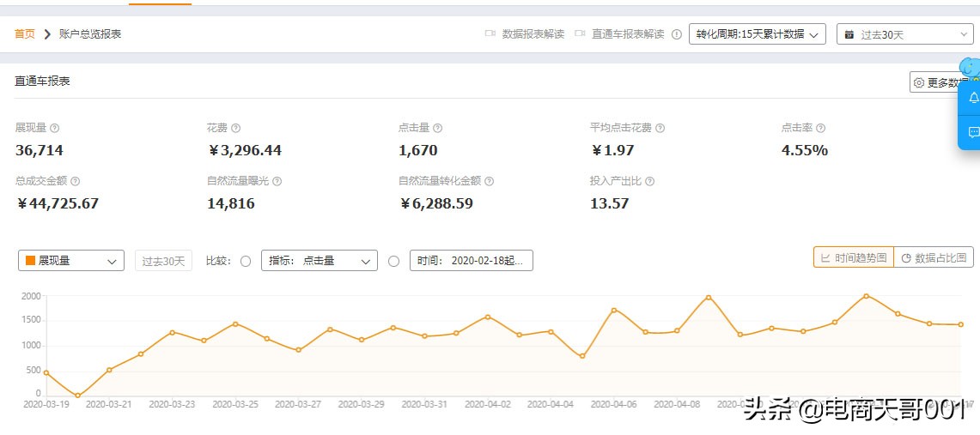Click video icon before 数据报表解读
Image resolution: width=980 pixels, height=435 pixels.
[x=490, y=33]
